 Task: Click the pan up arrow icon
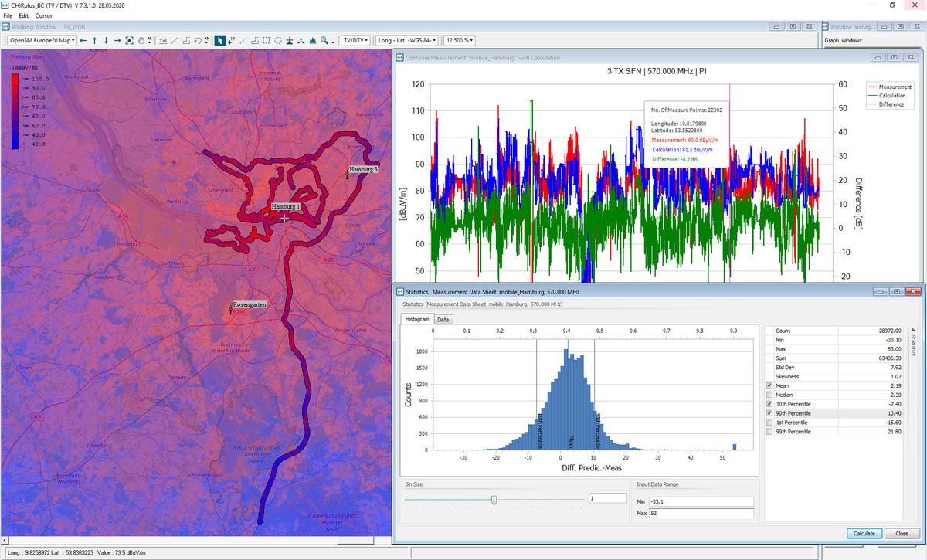tap(94, 40)
